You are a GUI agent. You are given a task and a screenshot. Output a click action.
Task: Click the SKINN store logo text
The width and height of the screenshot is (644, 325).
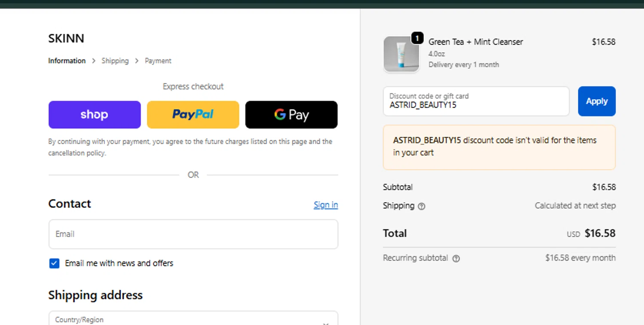(66, 38)
